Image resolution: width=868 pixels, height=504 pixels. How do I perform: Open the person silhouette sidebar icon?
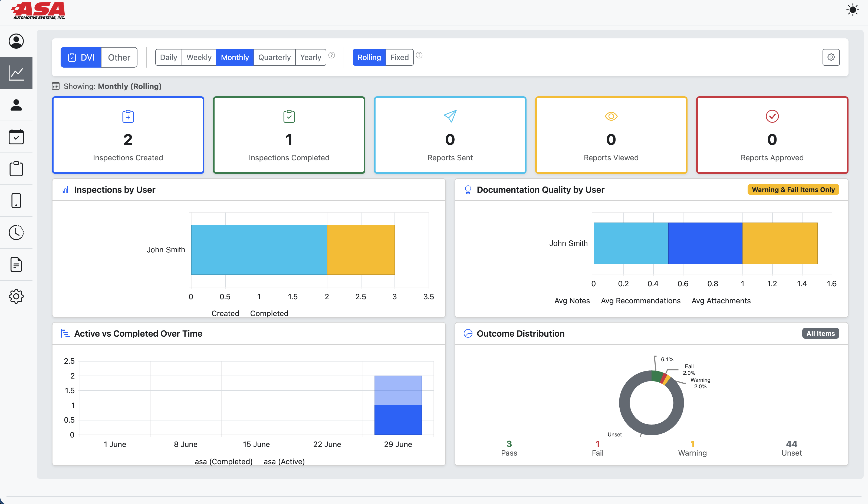(16, 105)
